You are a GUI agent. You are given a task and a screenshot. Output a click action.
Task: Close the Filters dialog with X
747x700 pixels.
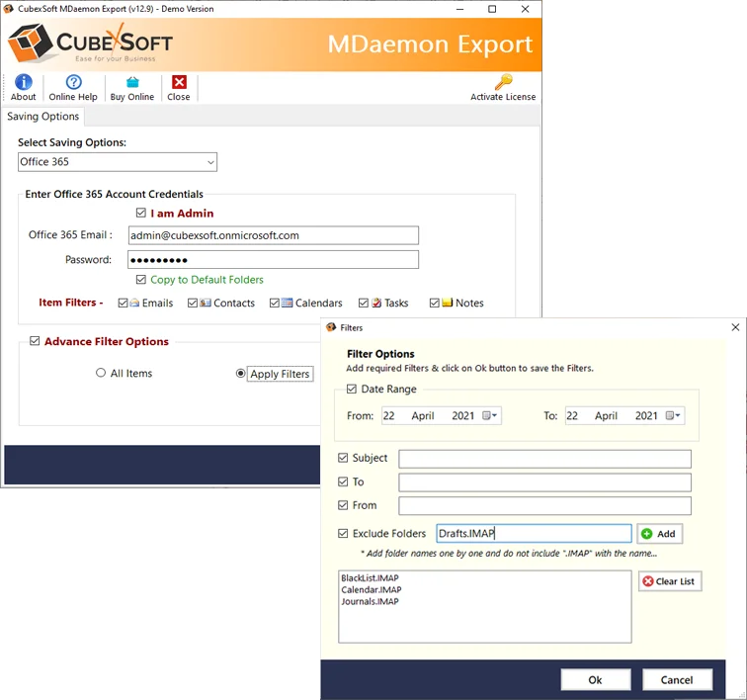[x=735, y=327]
